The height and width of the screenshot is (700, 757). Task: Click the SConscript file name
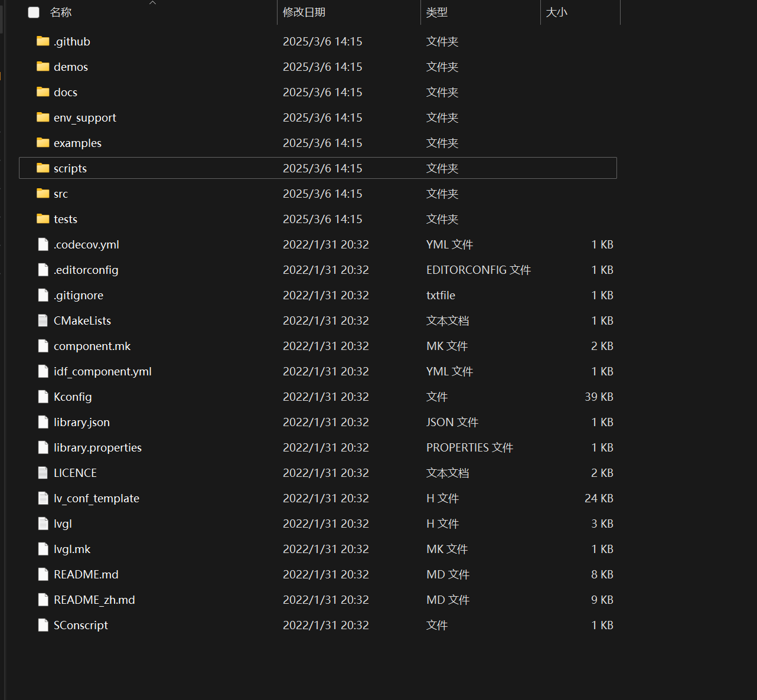coord(81,625)
